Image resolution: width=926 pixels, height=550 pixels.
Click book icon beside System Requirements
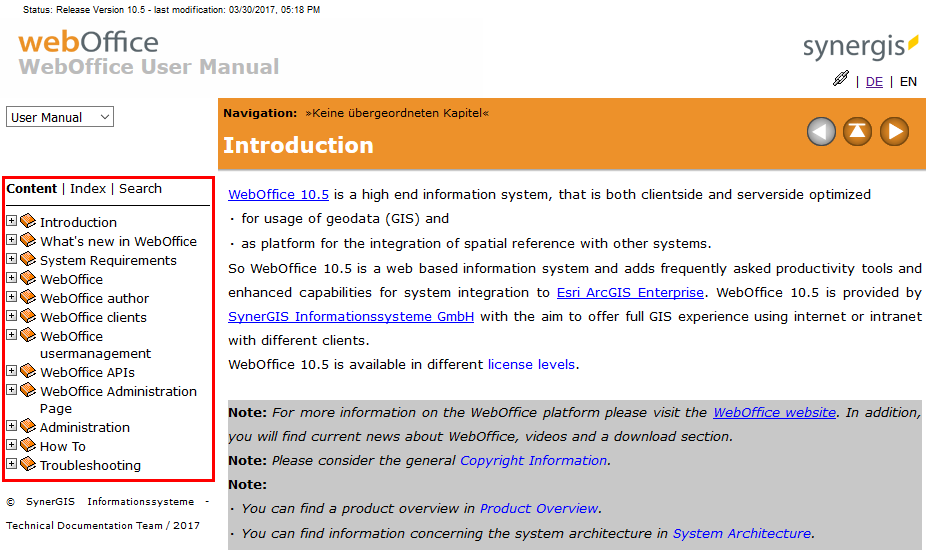[x=28, y=259]
